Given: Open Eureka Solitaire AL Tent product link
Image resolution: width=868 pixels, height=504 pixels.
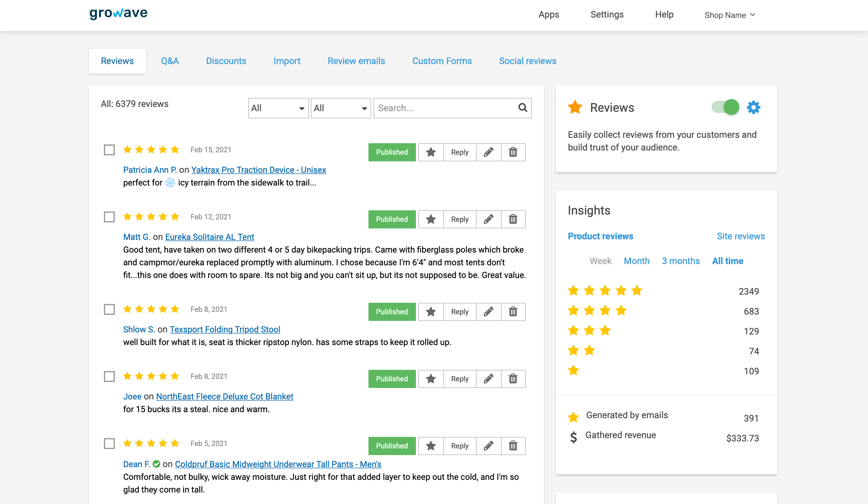Looking at the screenshot, I should (x=209, y=237).
